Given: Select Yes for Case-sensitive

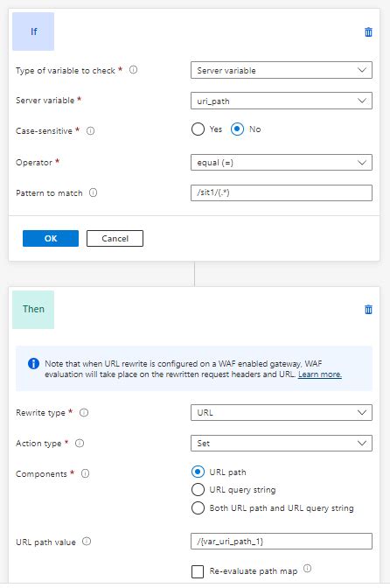Looking at the screenshot, I should (x=198, y=129).
